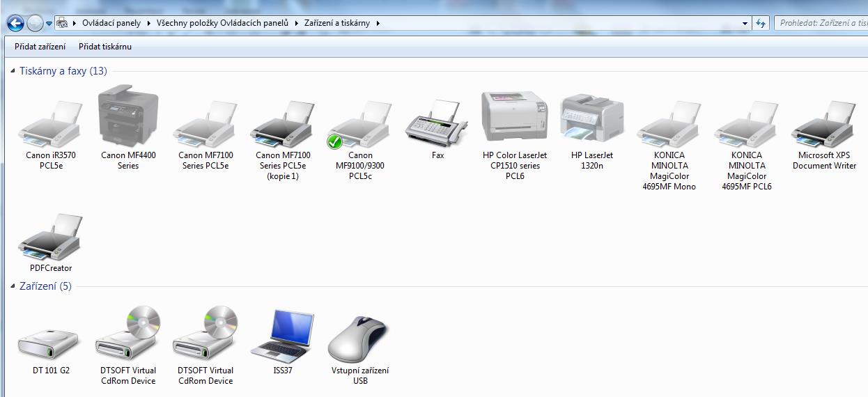Select Canon MF7100 Series PCL5e (kopie 1) icon

pyautogui.click(x=283, y=124)
